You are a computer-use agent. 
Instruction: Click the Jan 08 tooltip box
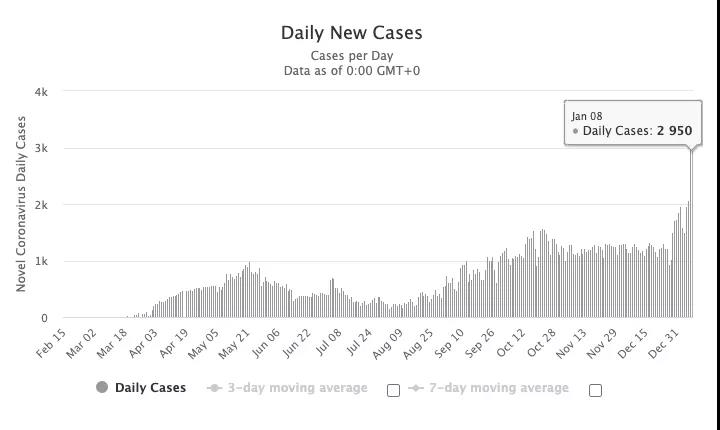pyautogui.click(x=632, y=123)
